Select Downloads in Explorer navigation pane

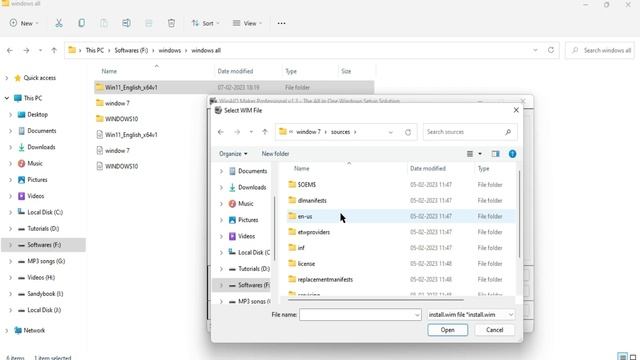point(41,147)
